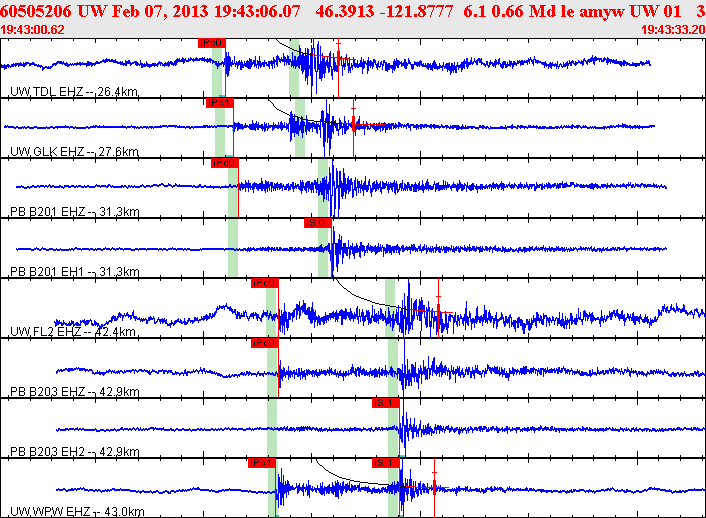Image resolution: width=706 pixels, height=518 pixels.
Task: Click the station label UW.WPW EHZ -- 43.0km
Action: (77, 512)
